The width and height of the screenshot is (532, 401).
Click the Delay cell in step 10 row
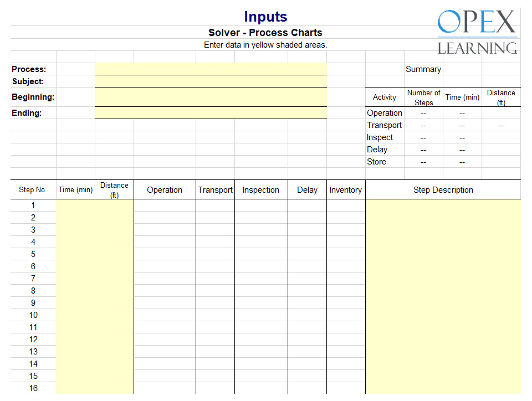pyautogui.click(x=307, y=315)
